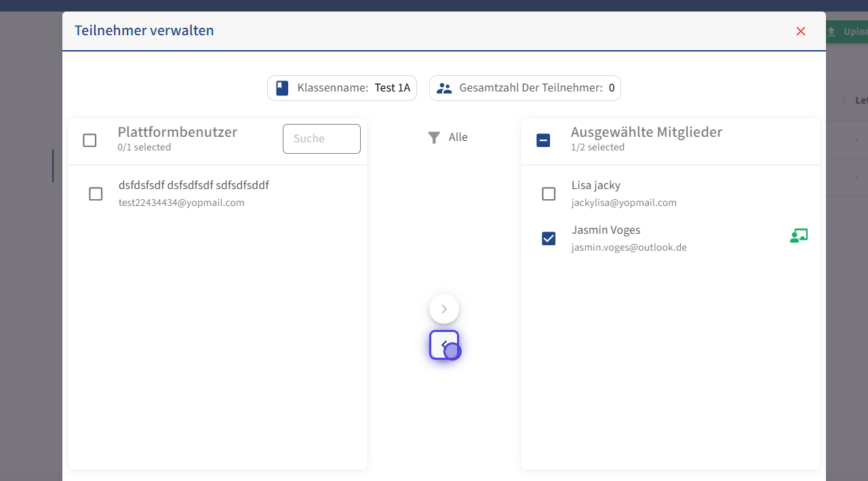Screen dimensions: 868x481
Task: Check the dsfdsfsdf user checkbox
Action: (x=96, y=194)
